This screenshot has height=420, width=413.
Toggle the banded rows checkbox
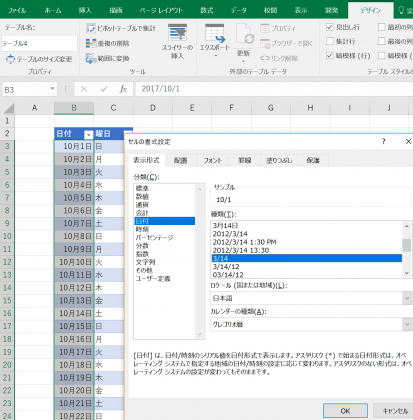coord(329,55)
